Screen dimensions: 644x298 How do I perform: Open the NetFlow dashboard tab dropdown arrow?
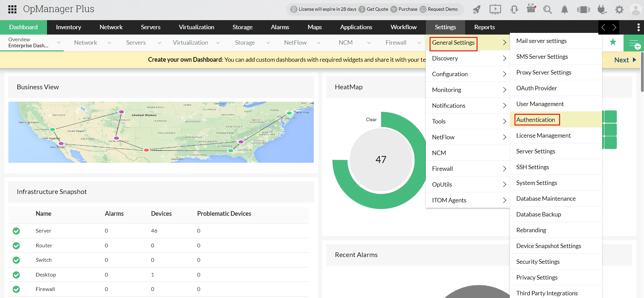click(318, 43)
